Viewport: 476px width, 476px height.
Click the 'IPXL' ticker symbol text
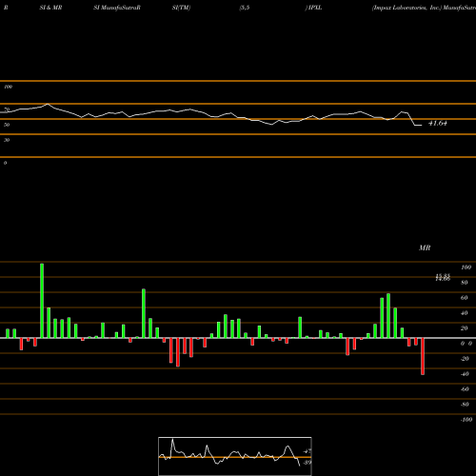point(315,8)
